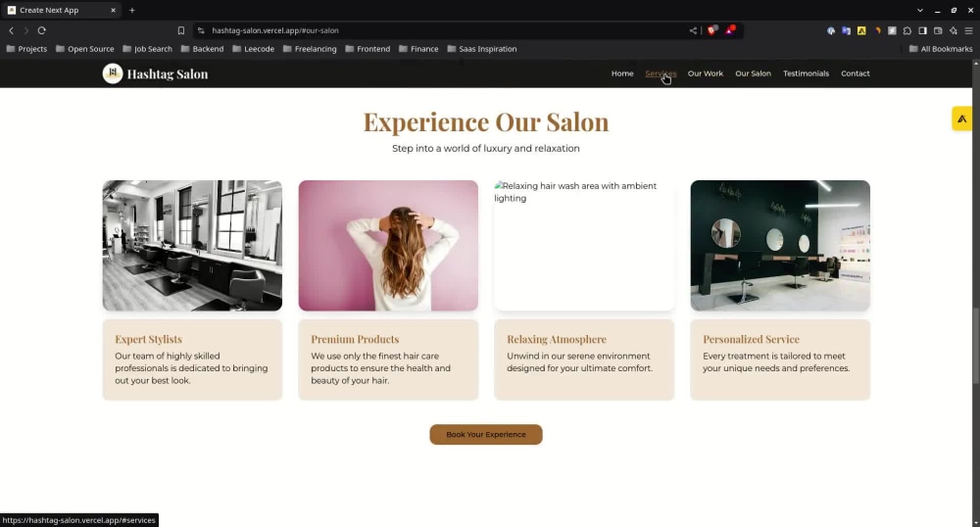Open the Leecode bookmark folder
Viewport: 980px width, 527px height.
click(x=253, y=49)
